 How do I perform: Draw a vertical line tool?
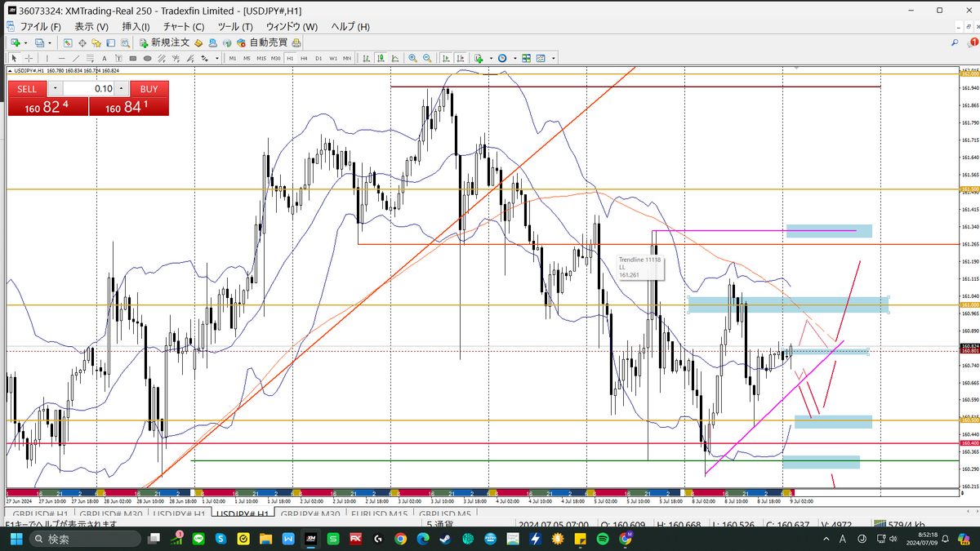click(47, 58)
